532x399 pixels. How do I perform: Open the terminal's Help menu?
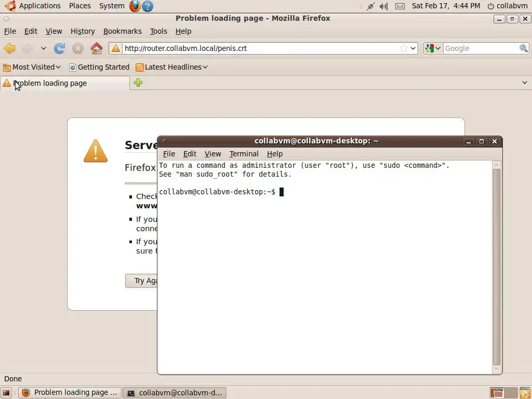tap(274, 154)
